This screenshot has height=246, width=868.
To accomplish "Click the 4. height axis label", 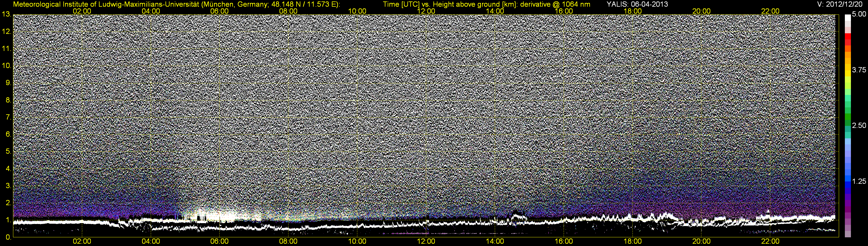I will click(x=8, y=169).
